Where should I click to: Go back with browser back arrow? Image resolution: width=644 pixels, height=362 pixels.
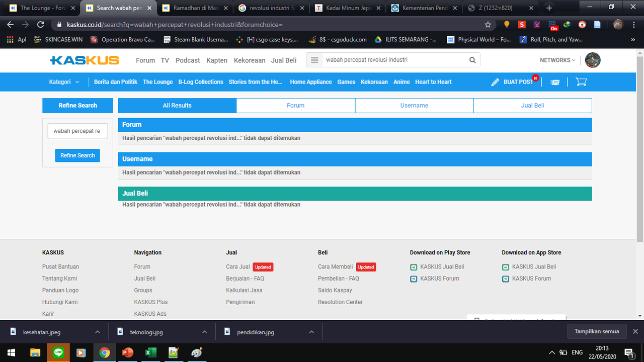[11, 24]
